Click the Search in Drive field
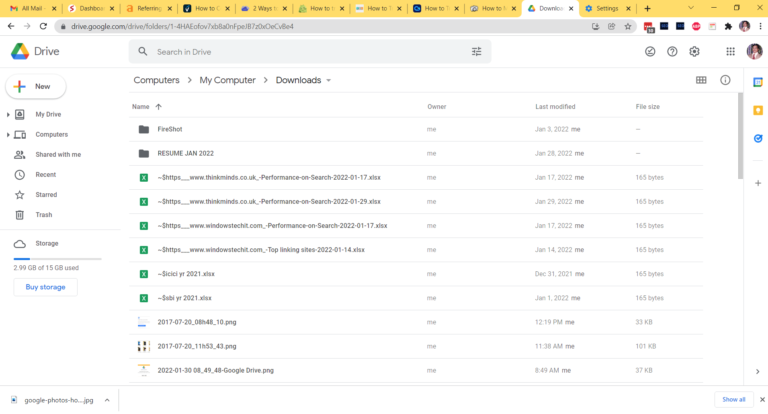The height and width of the screenshot is (414, 768). pos(300,51)
